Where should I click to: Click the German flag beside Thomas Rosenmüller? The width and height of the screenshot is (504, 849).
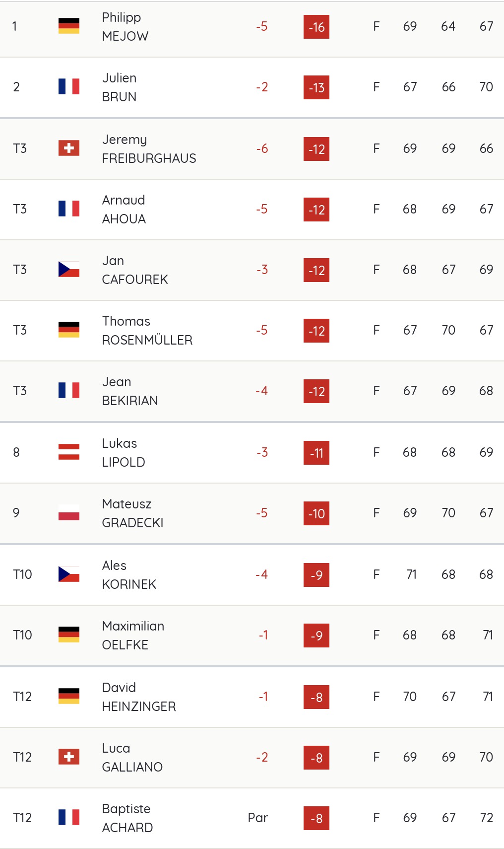69,330
